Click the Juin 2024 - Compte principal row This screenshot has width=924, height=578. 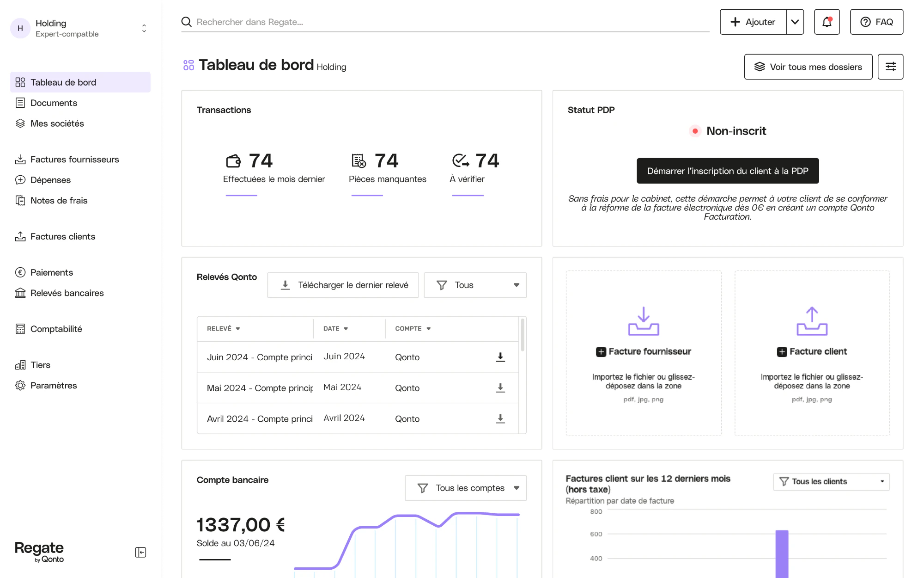click(x=358, y=357)
